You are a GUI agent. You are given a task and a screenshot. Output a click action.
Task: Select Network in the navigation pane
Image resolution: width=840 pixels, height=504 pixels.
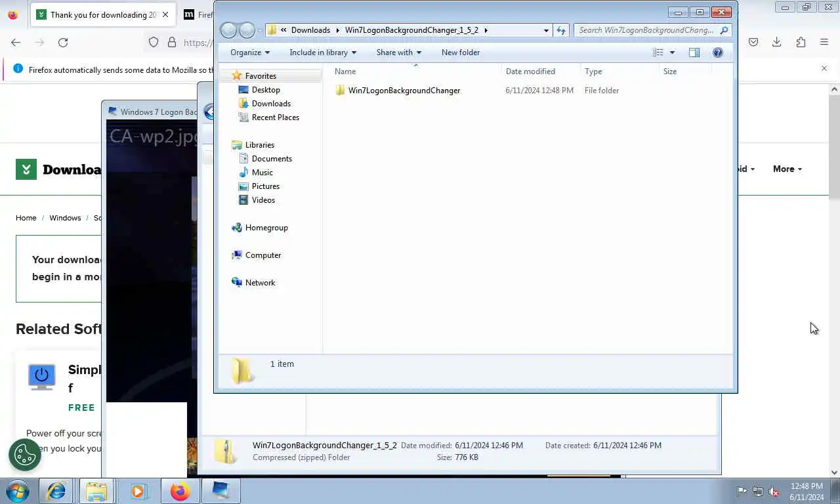pyautogui.click(x=260, y=283)
